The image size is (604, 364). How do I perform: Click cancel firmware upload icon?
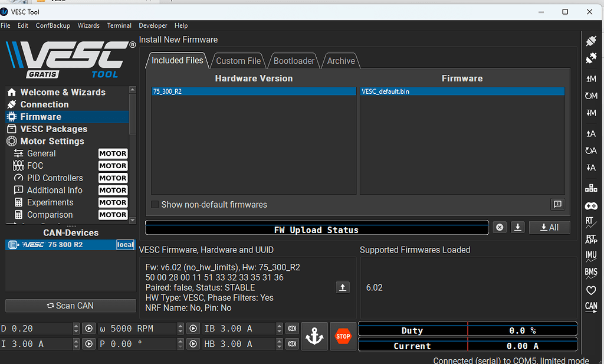tap(500, 227)
